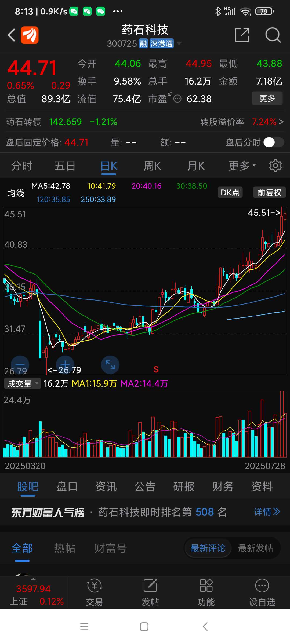Switch to 五日 chart tab

pyautogui.click(x=65, y=166)
